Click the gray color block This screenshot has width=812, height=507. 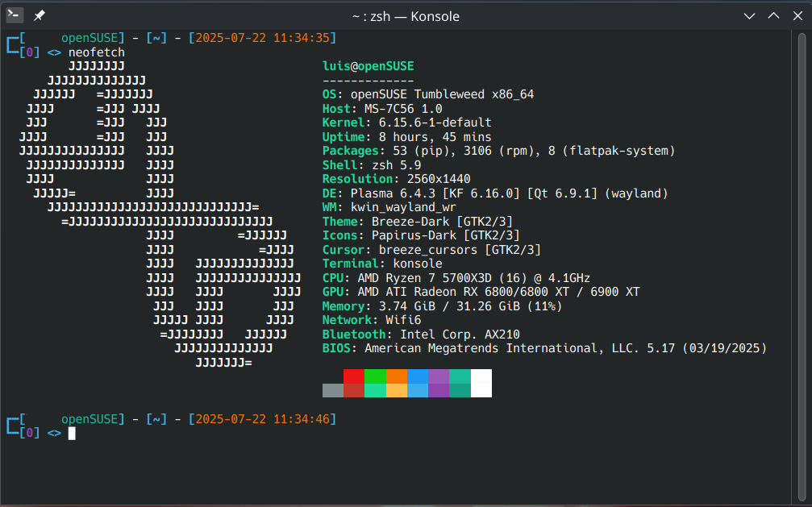click(x=332, y=390)
